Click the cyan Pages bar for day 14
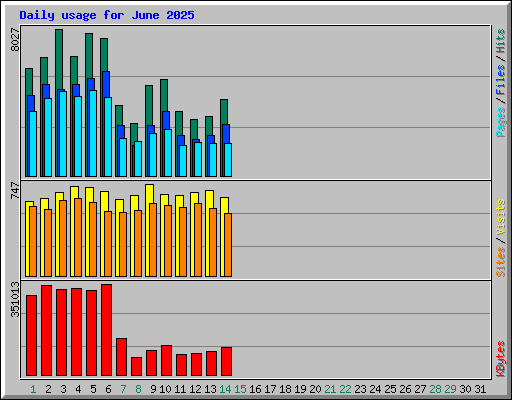 228,160
